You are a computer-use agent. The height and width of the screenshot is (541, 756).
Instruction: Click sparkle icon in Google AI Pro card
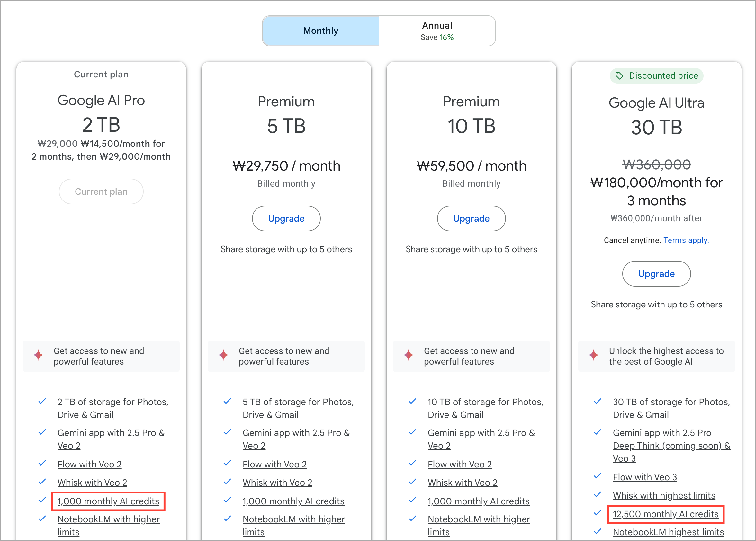[x=39, y=355]
